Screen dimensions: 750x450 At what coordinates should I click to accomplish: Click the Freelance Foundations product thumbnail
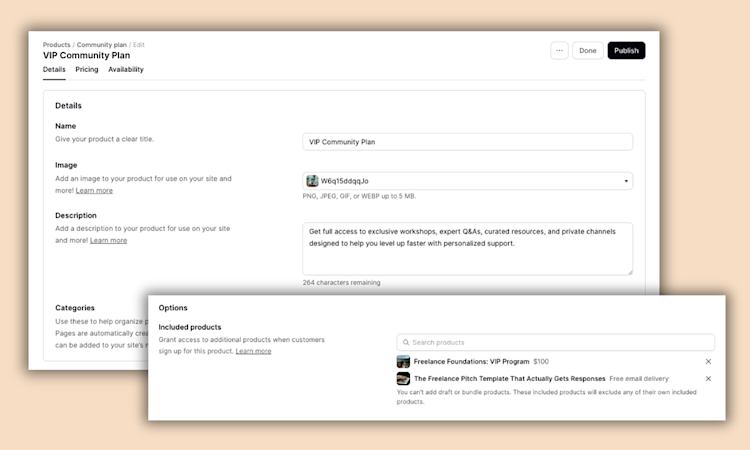point(403,361)
